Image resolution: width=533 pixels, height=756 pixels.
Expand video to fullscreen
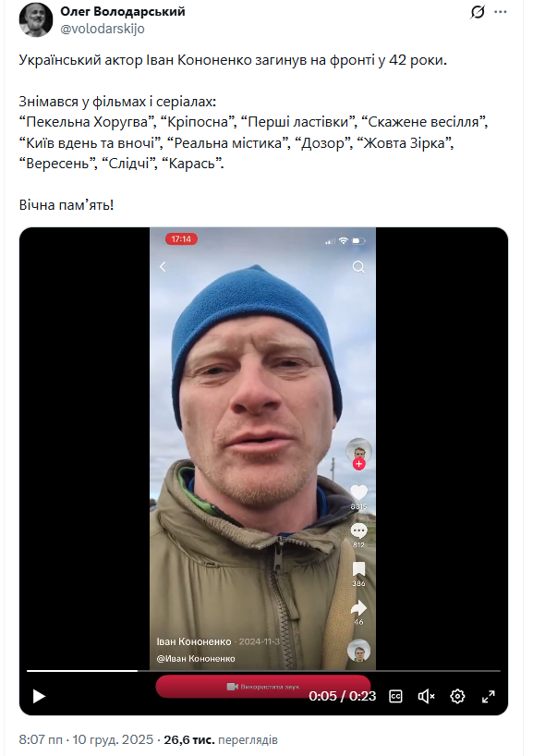[488, 696]
